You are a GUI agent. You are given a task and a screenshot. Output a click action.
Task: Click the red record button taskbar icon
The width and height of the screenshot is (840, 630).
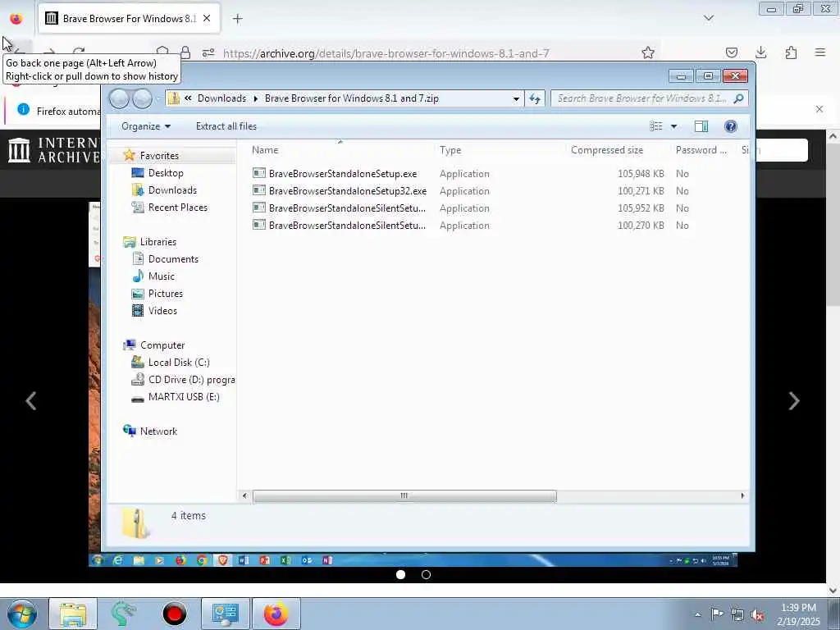point(174,614)
